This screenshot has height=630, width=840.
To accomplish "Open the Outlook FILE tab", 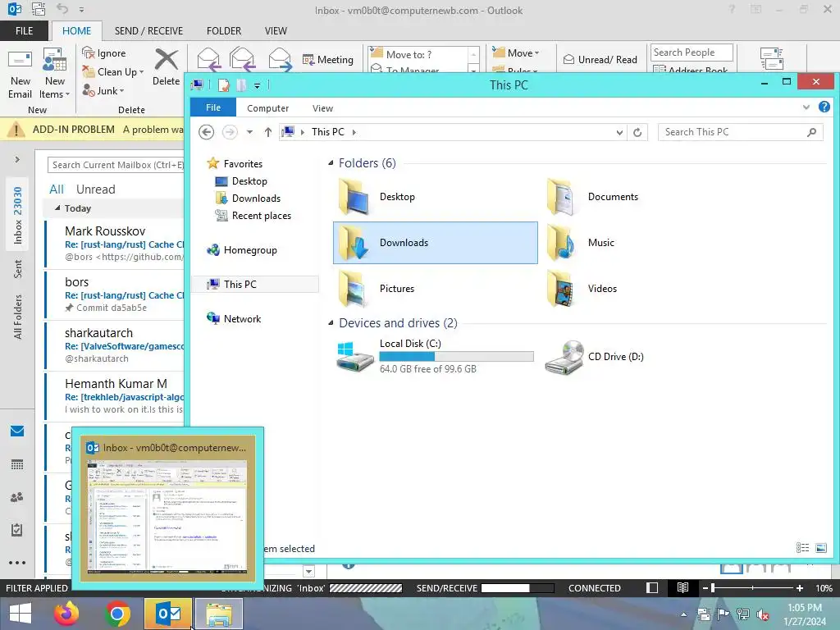I will [x=24, y=30].
